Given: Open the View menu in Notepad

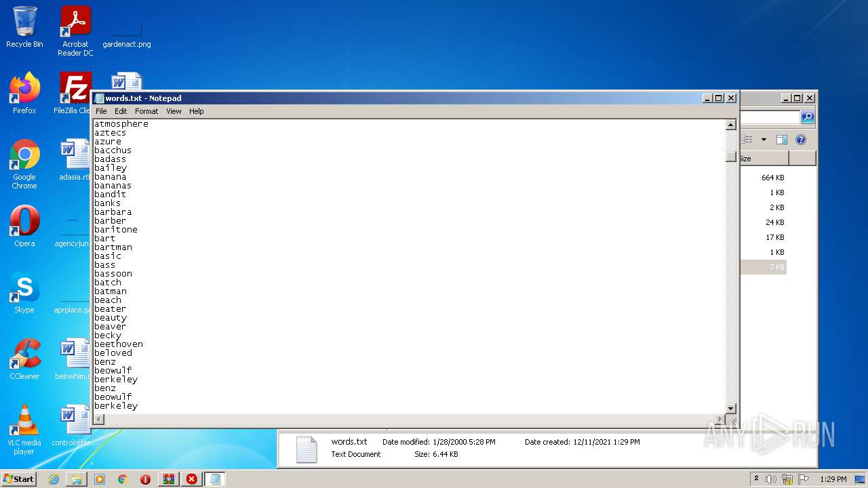Looking at the screenshot, I should (174, 111).
